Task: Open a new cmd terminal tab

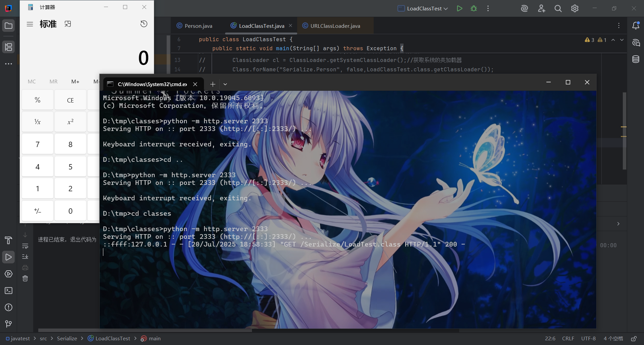Action: (x=213, y=84)
